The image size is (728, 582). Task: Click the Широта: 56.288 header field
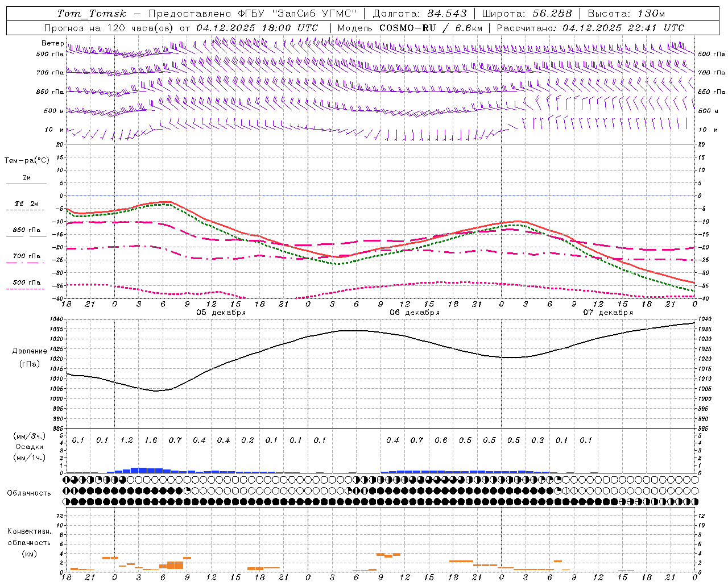(527, 14)
